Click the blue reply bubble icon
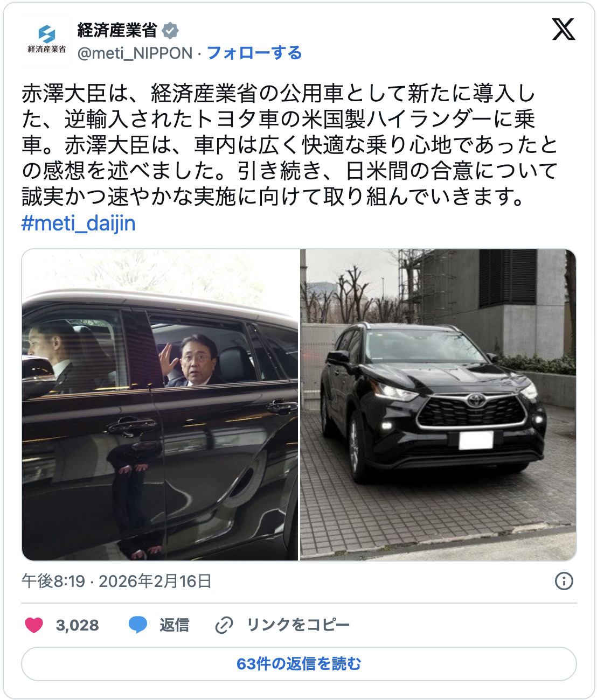Screen dimensions: 597x700 [x=138, y=625]
